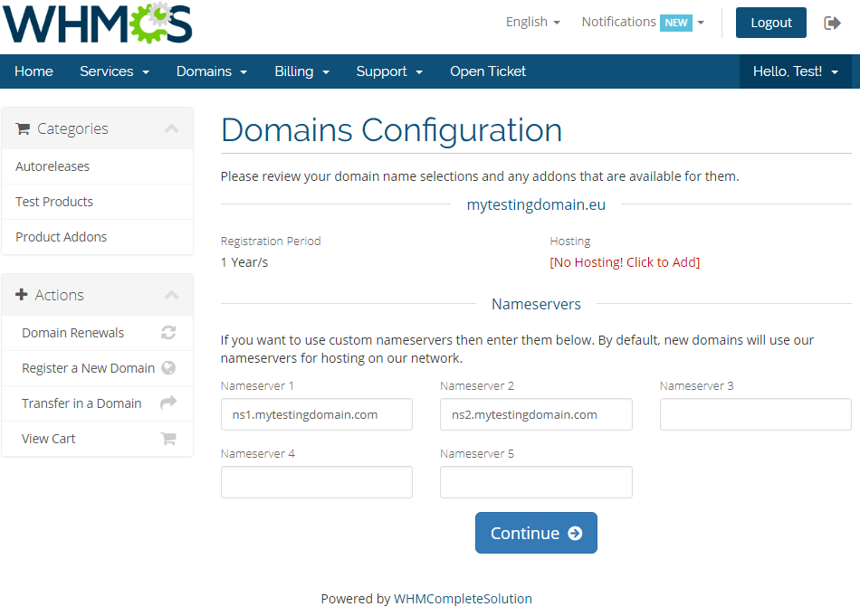Expand the Billing menu
The width and height of the screenshot is (860, 616).
tap(302, 71)
